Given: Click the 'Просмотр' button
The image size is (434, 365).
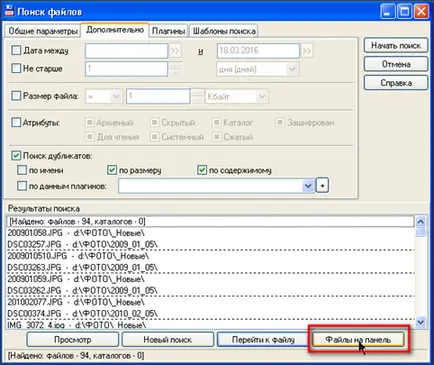Looking at the screenshot, I should tap(73, 340).
